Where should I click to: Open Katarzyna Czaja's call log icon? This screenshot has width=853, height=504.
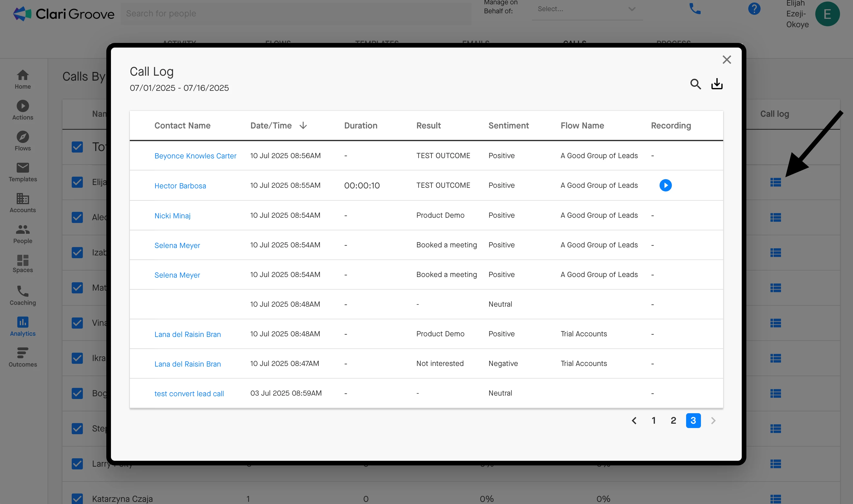[x=775, y=498]
